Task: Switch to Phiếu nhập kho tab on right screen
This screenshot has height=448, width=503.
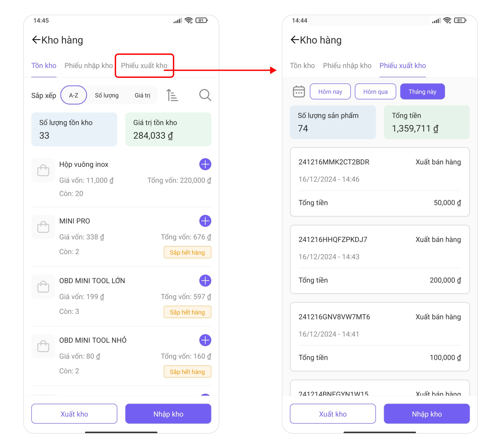Action: [x=347, y=66]
